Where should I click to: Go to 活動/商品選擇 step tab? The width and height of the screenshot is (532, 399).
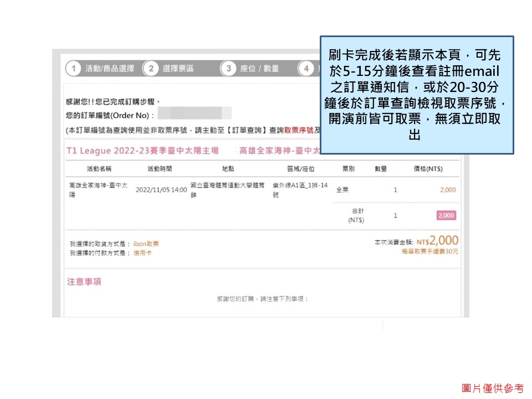tap(110, 69)
